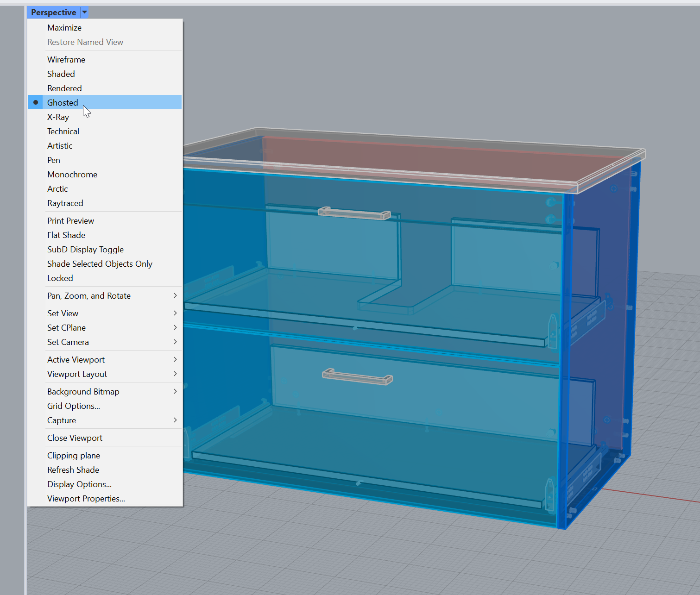Open Viewport Properties dialog

(x=86, y=499)
